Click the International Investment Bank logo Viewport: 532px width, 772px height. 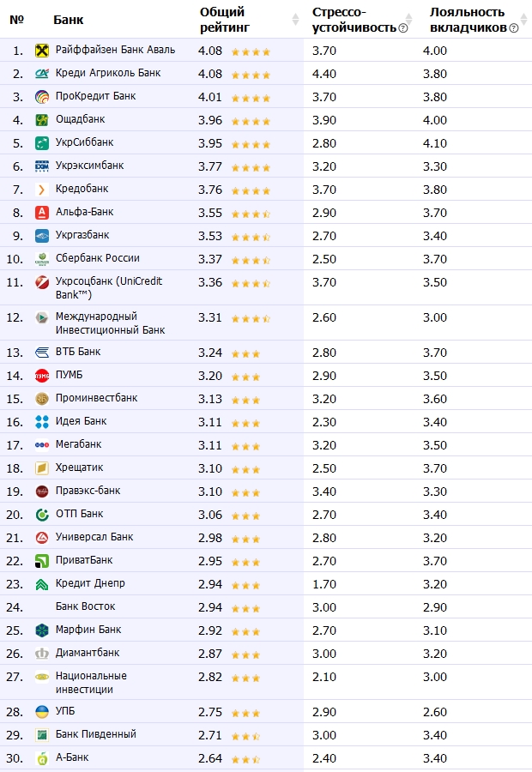coord(42,317)
